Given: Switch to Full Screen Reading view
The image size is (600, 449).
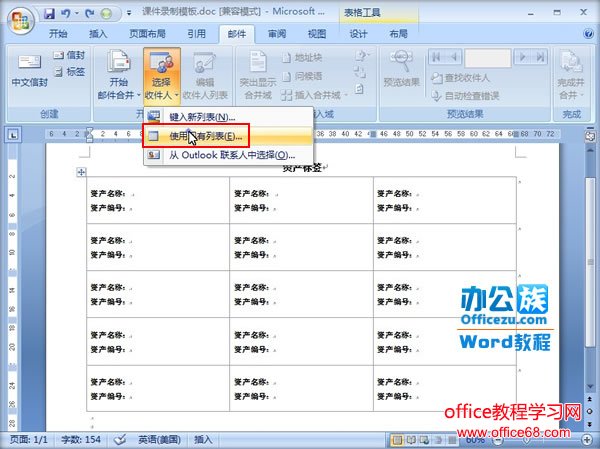Looking at the screenshot, I should coord(411,441).
